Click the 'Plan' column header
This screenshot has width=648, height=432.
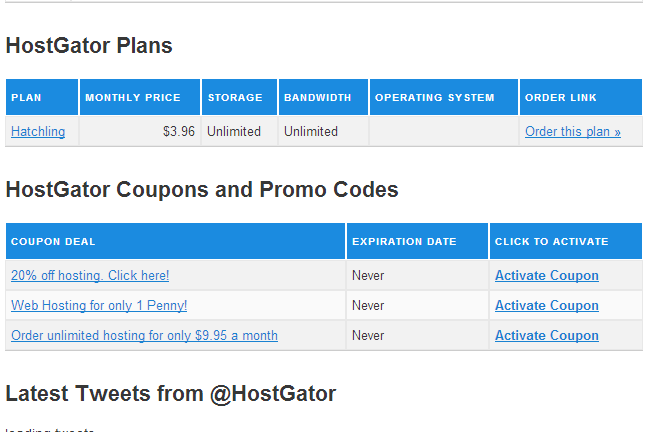click(26, 98)
